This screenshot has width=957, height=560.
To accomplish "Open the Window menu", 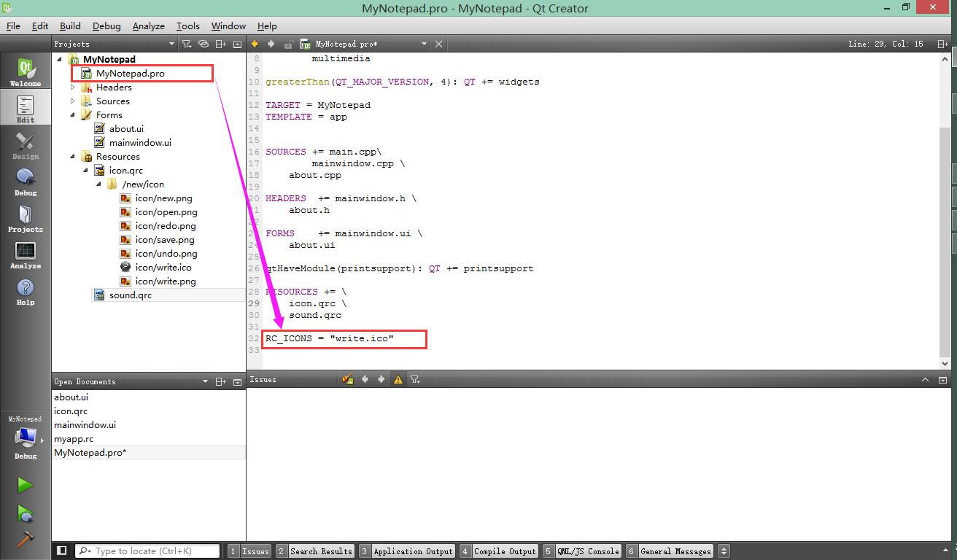I will pyautogui.click(x=228, y=26).
